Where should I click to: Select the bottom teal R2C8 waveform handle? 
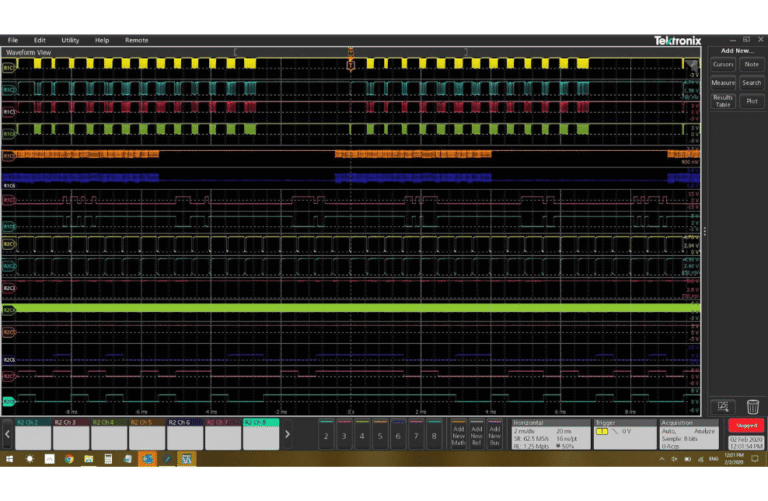9,402
